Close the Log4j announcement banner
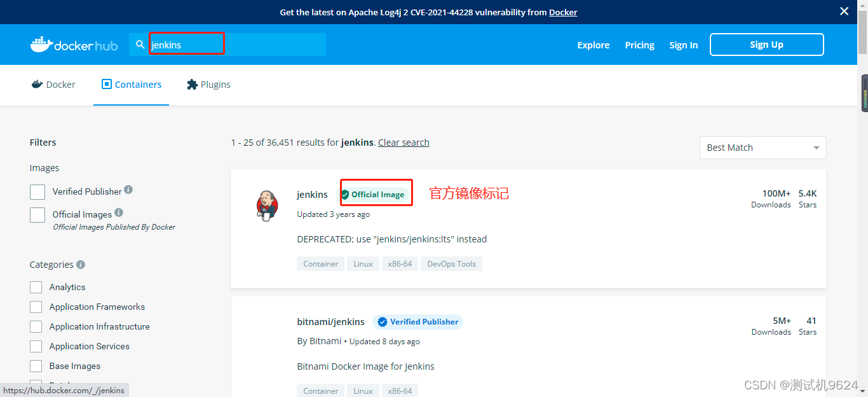Viewport: 868px width, 397px height. point(844,11)
